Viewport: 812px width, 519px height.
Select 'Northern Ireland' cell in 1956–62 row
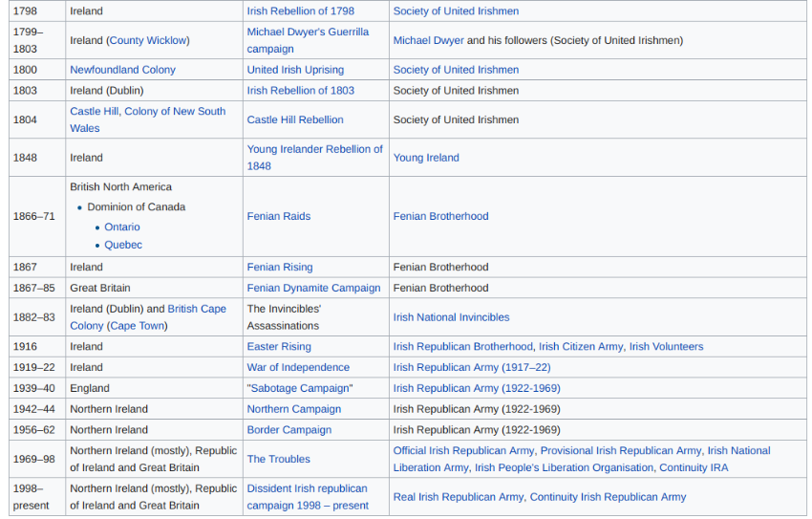[154, 429]
